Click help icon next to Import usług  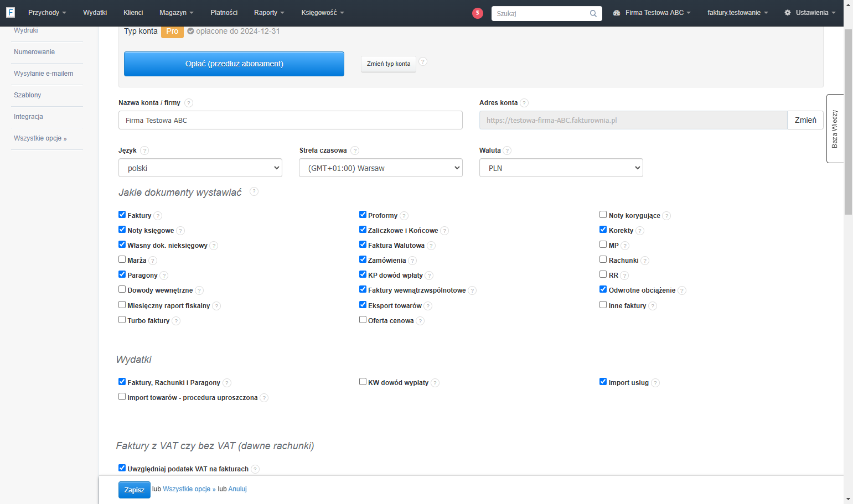coord(655,383)
